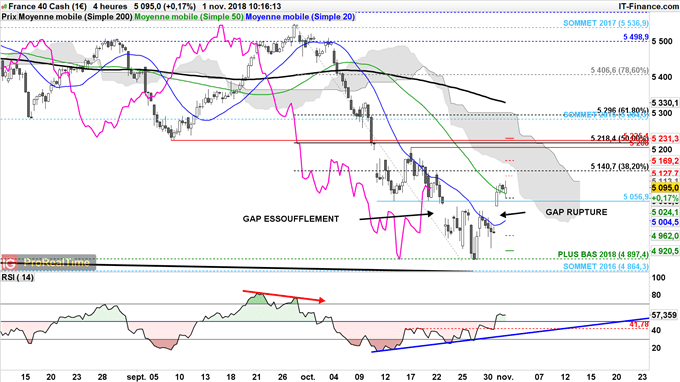Click the green 4 920,5 price tag
The image size is (680, 382).
tap(665, 251)
